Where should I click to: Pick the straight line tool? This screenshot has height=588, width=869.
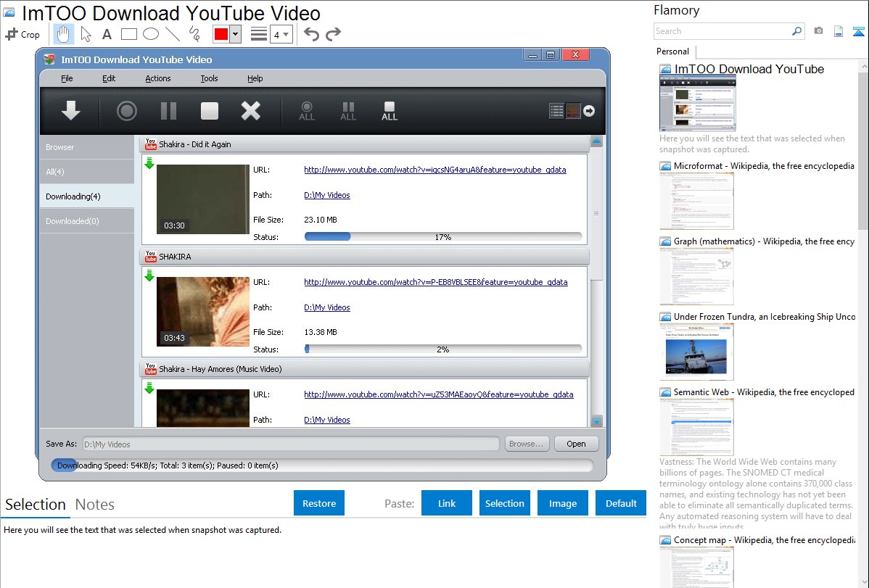click(x=173, y=34)
